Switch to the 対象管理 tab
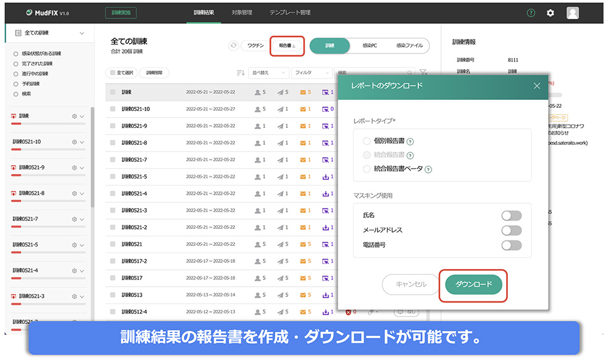The image size is (609, 364). pos(242,13)
